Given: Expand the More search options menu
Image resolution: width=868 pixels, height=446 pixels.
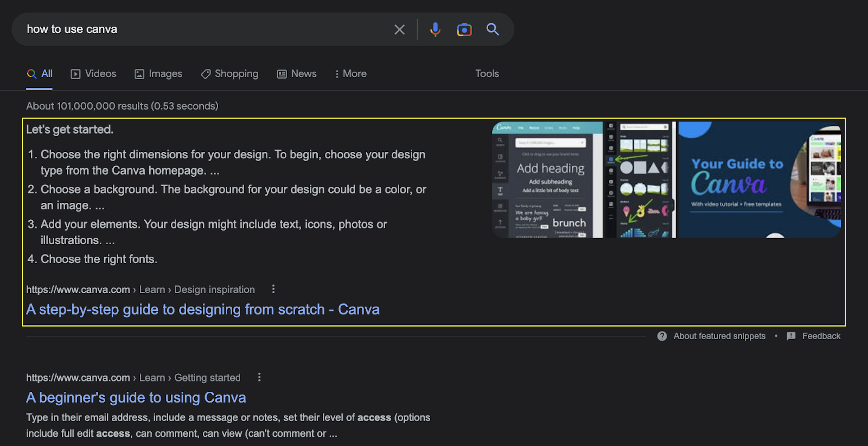Looking at the screenshot, I should pos(350,74).
